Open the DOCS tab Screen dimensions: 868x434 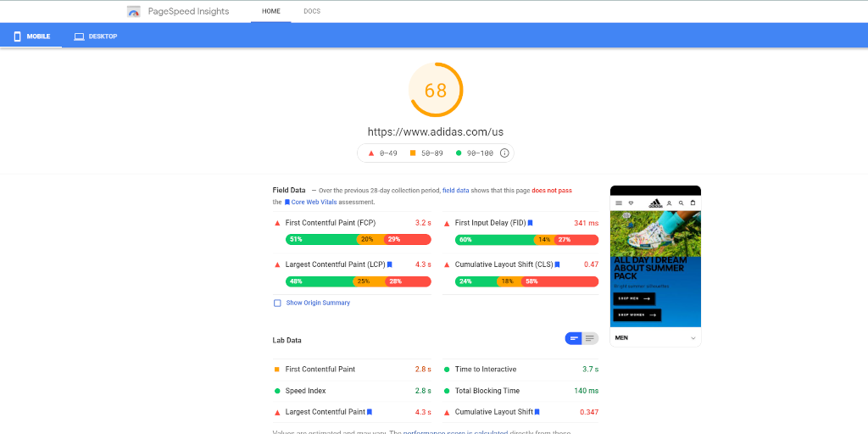312,11
